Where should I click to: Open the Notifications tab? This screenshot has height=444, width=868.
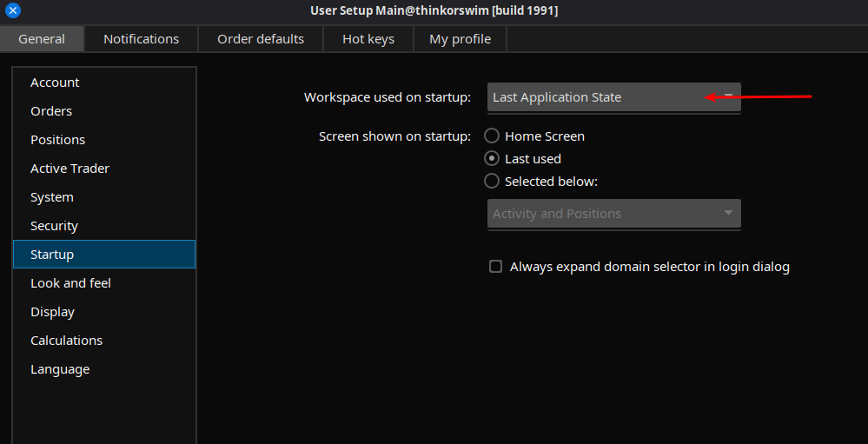141,39
